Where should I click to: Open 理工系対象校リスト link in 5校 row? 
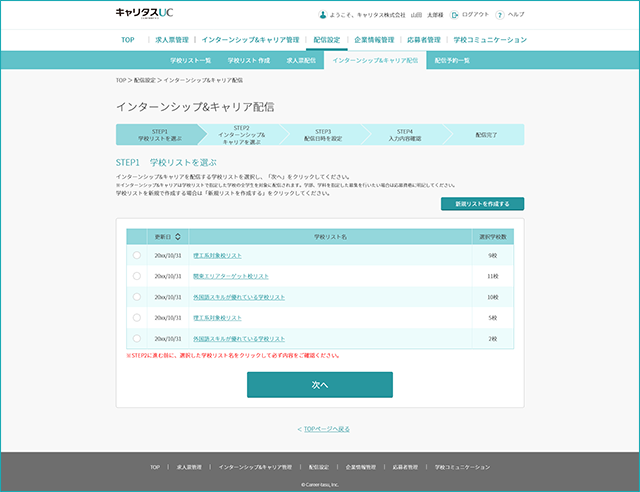(x=217, y=318)
